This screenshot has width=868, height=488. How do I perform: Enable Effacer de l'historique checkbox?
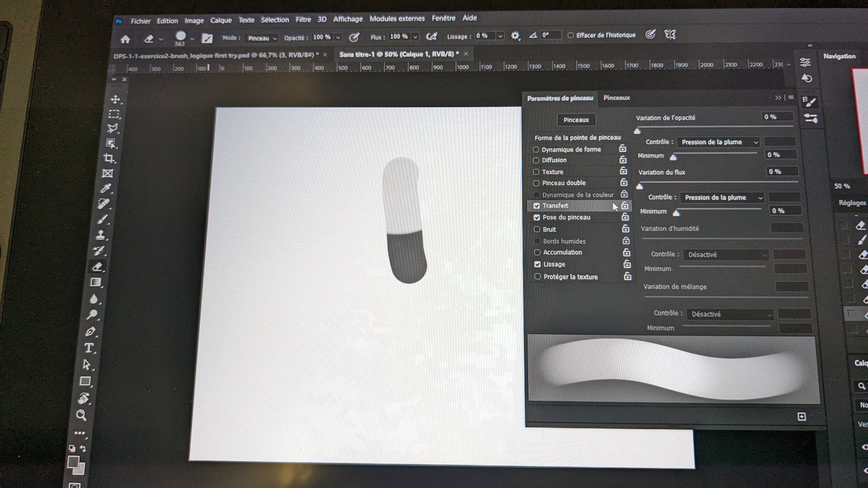(x=570, y=35)
